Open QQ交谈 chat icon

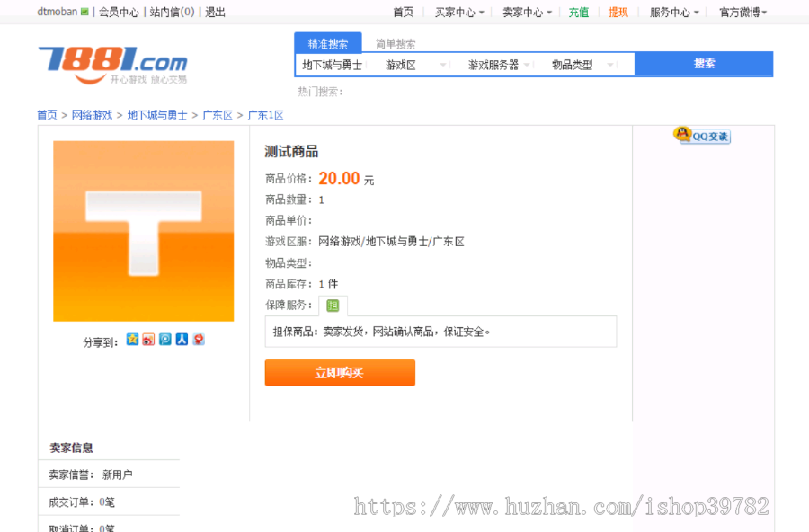click(702, 136)
